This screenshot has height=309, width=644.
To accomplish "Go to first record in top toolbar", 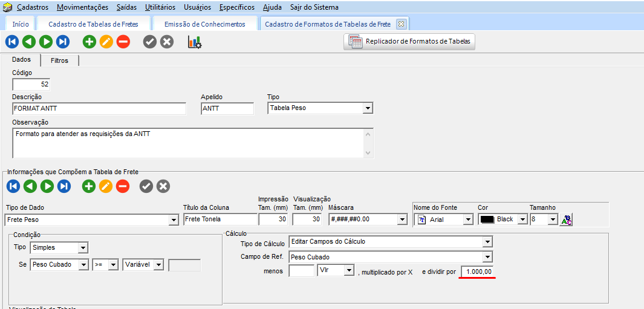I will pos(12,42).
